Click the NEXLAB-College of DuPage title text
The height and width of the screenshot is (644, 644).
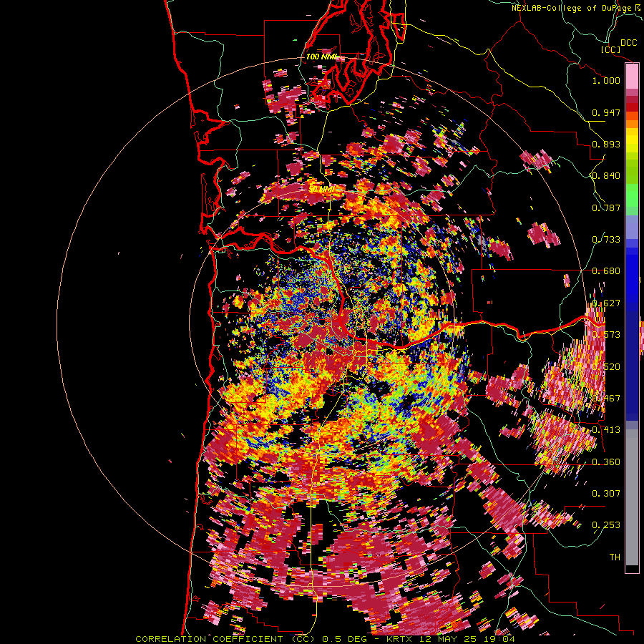click(x=572, y=8)
